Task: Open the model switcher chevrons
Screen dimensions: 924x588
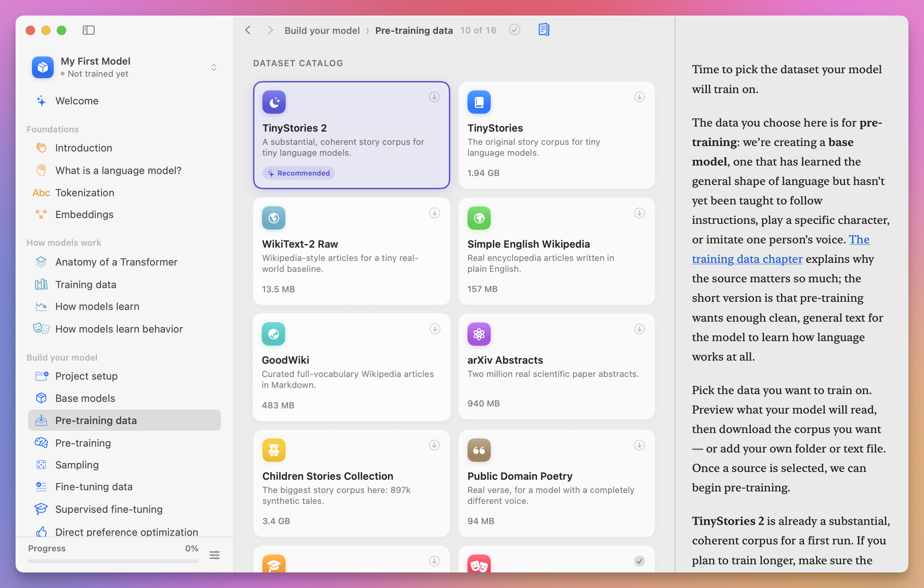Action: point(214,67)
